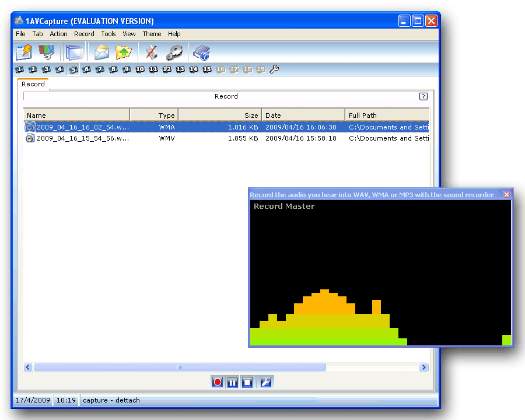
Task: Open the Action menu
Action: 58,34
